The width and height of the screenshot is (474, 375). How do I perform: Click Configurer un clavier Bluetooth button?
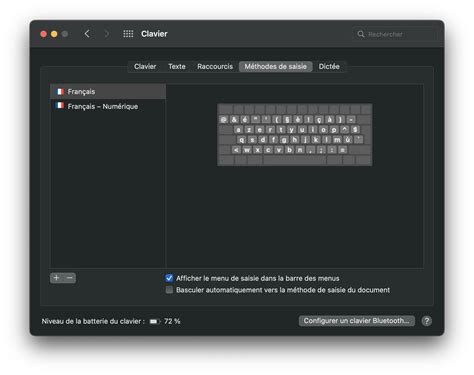click(357, 321)
